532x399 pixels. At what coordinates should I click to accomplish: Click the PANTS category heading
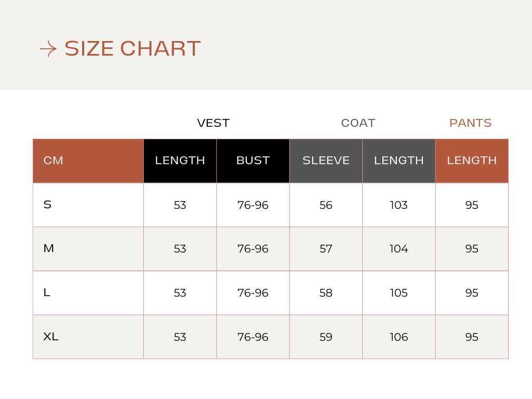470,123
